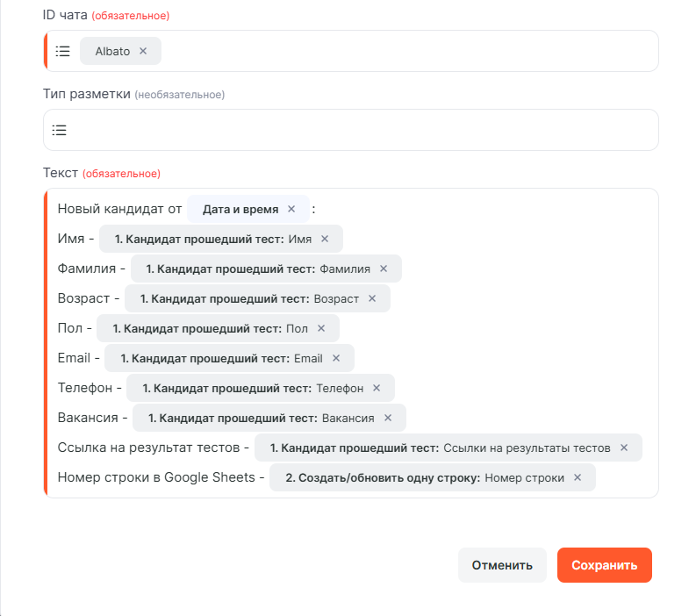Image resolution: width=696 pixels, height=616 pixels.
Task: Remove the Возраст variable tag
Action: click(x=372, y=298)
